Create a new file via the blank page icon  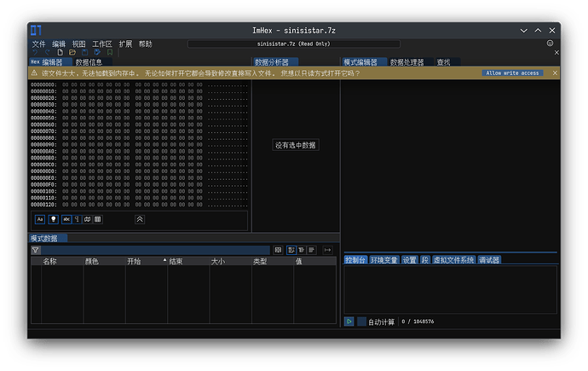(x=60, y=53)
